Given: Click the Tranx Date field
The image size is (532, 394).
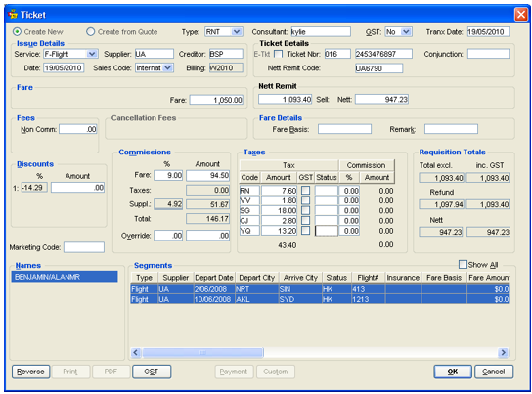Looking at the screenshot, I should pos(488,32).
